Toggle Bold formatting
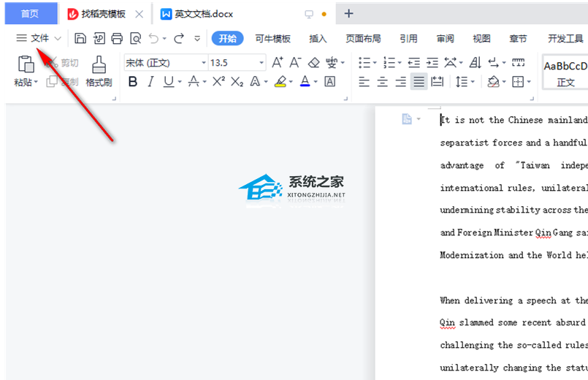The height and width of the screenshot is (380, 588). [x=133, y=81]
